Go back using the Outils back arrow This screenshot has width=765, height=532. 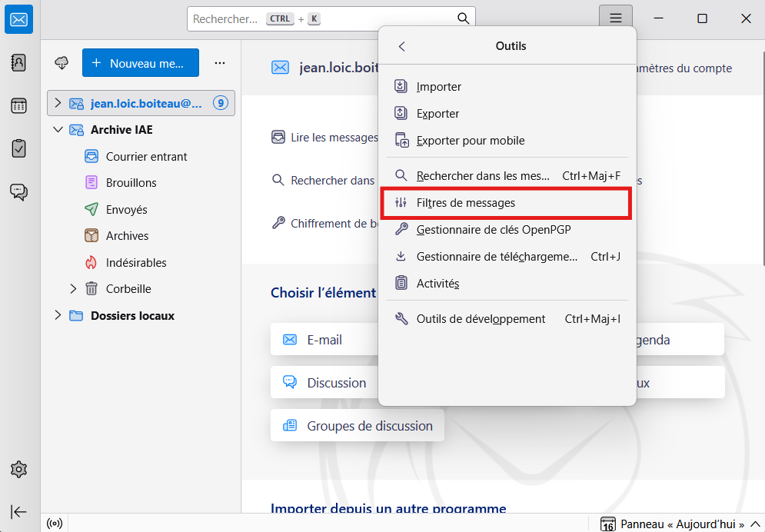click(x=401, y=46)
